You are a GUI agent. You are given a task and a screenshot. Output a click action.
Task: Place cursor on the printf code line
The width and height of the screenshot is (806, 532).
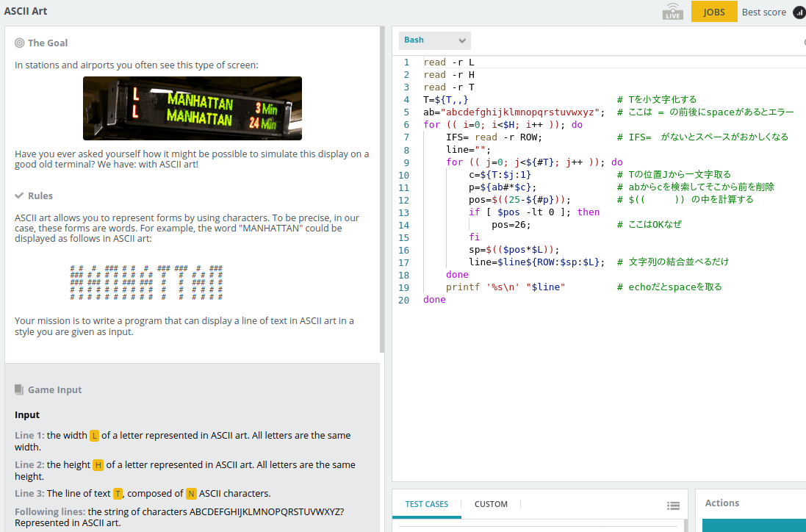(x=505, y=287)
